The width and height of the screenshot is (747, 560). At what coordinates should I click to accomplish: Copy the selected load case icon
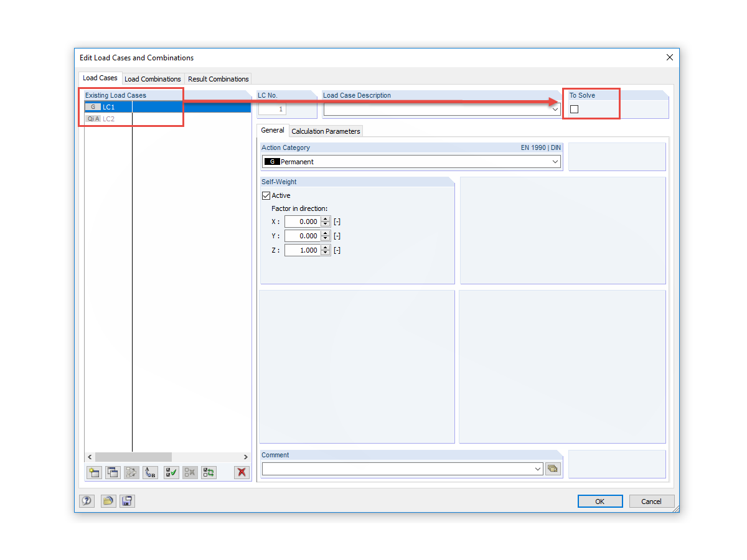pyautogui.click(x=113, y=472)
